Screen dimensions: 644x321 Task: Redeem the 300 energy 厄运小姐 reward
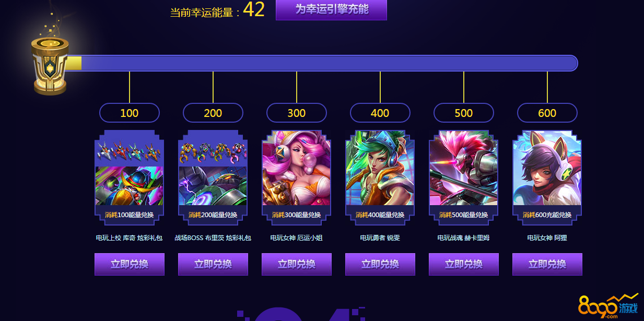click(297, 264)
